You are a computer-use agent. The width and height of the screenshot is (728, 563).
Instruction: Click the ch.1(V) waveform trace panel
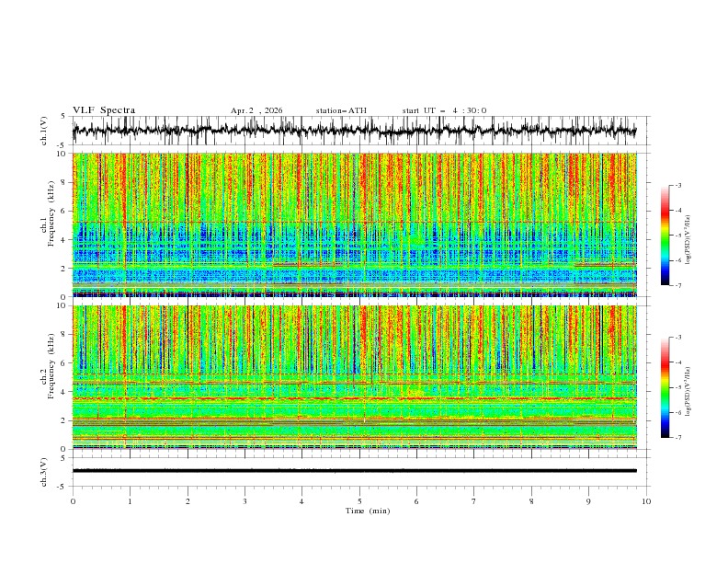click(361, 131)
